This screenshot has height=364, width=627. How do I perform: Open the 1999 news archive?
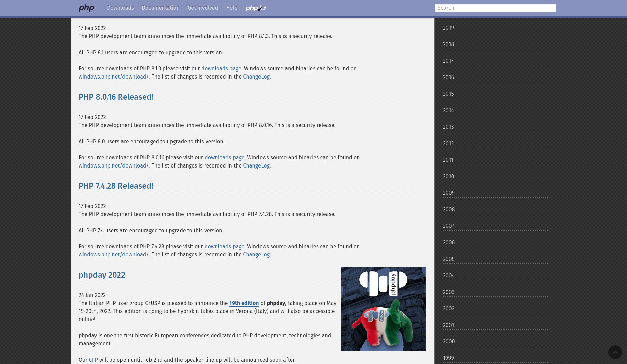(496, 358)
